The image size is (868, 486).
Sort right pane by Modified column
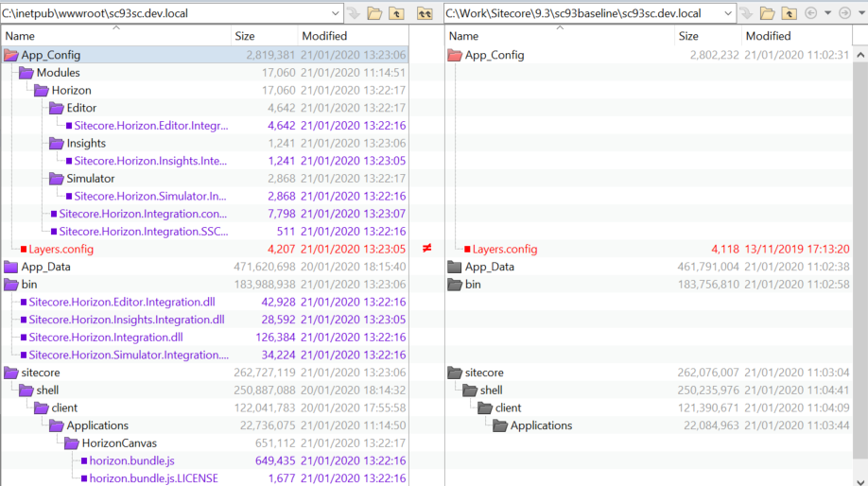[x=796, y=36]
